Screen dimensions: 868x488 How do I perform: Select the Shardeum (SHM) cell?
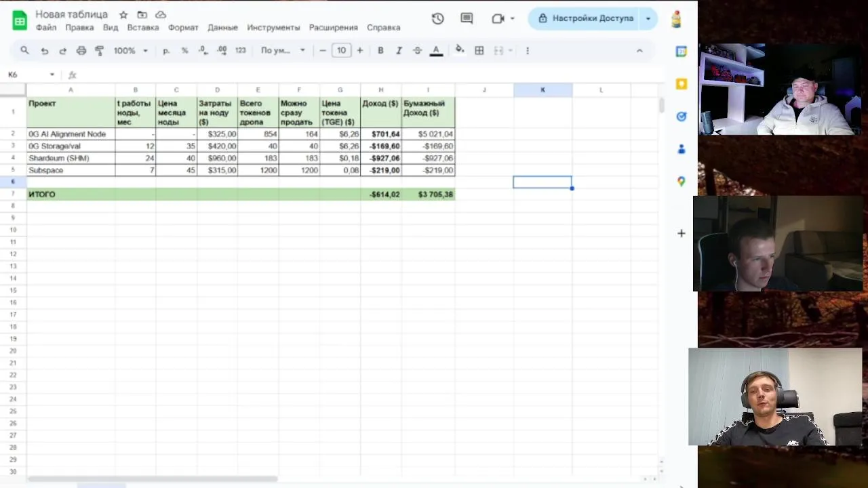click(71, 158)
